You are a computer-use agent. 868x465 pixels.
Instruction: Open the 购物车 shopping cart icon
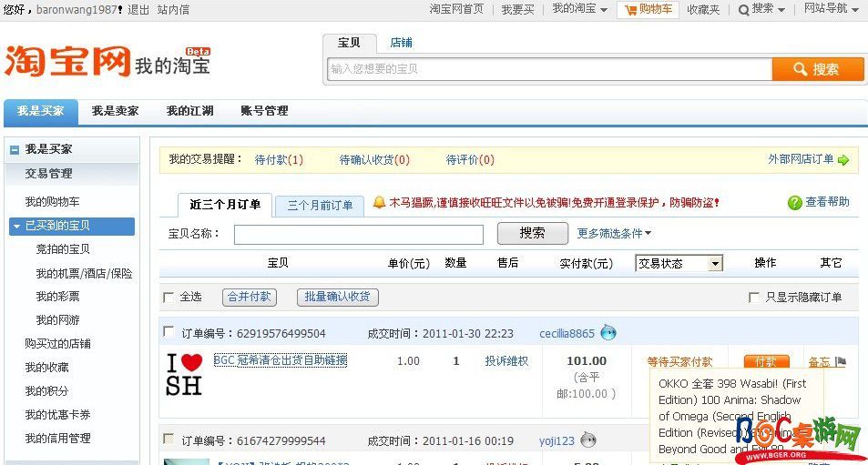click(631, 10)
